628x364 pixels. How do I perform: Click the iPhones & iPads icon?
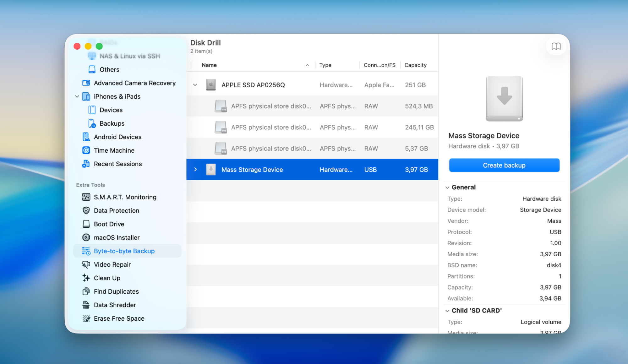[86, 96]
